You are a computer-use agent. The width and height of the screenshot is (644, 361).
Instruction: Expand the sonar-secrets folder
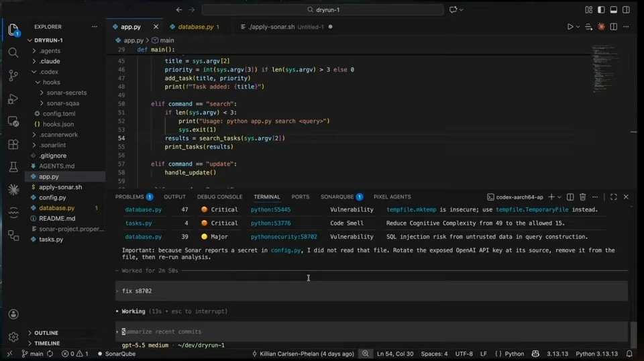[65, 93]
